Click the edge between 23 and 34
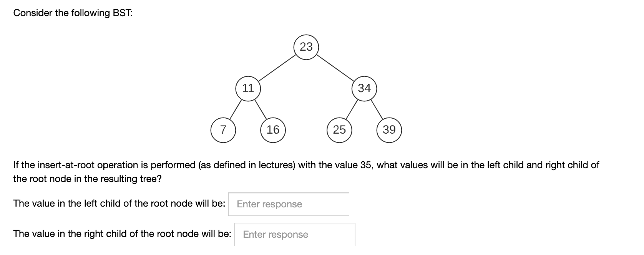This screenshot has height=255, width=644. pos(336,68)
